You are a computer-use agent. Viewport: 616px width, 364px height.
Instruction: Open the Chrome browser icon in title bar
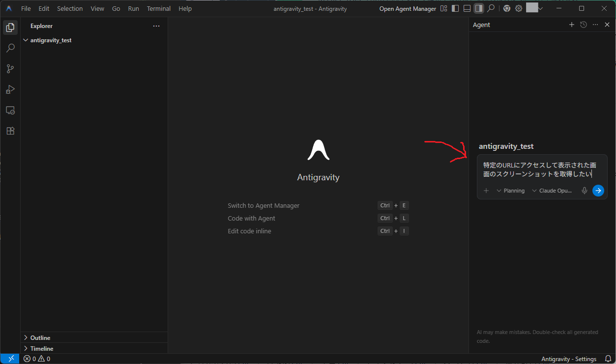click(x=506, y=8)
